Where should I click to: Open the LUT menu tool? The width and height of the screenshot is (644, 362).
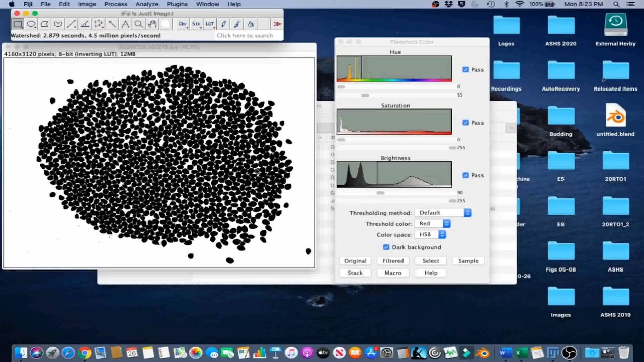pyautogui.click(x=210, y=24)
